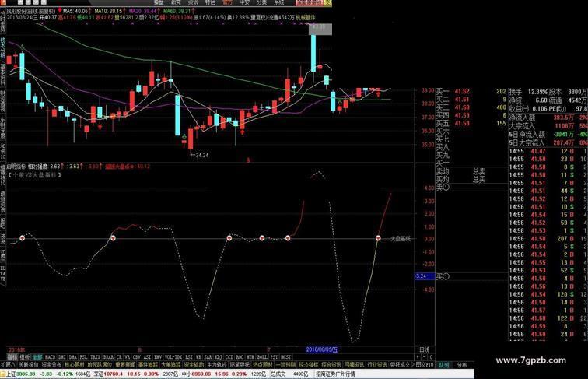Open 逐笔委托 panel
The width and height of the screenshot is (588, 379).
click(240, 364)
